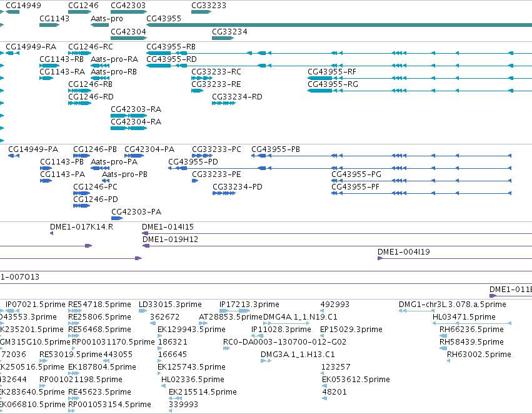Click transcript CG33233-RE
This screenshot has width=532, height=414.
216,84
